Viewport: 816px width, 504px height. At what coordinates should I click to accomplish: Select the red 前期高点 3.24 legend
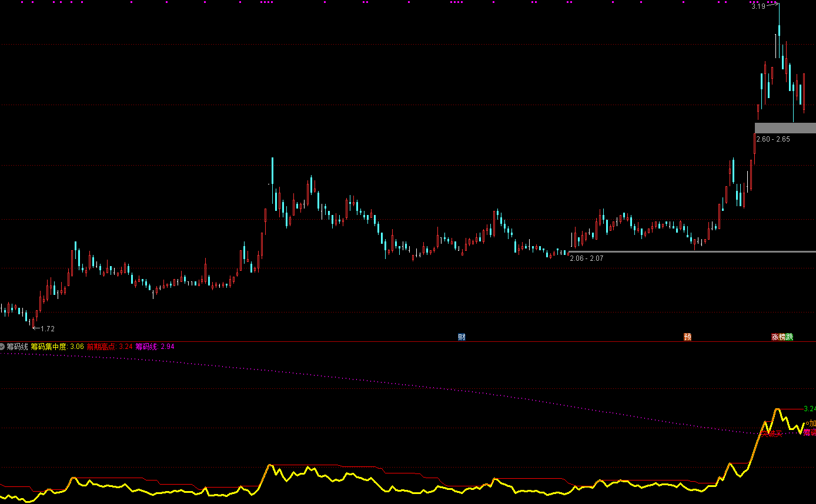pos(109,347)
